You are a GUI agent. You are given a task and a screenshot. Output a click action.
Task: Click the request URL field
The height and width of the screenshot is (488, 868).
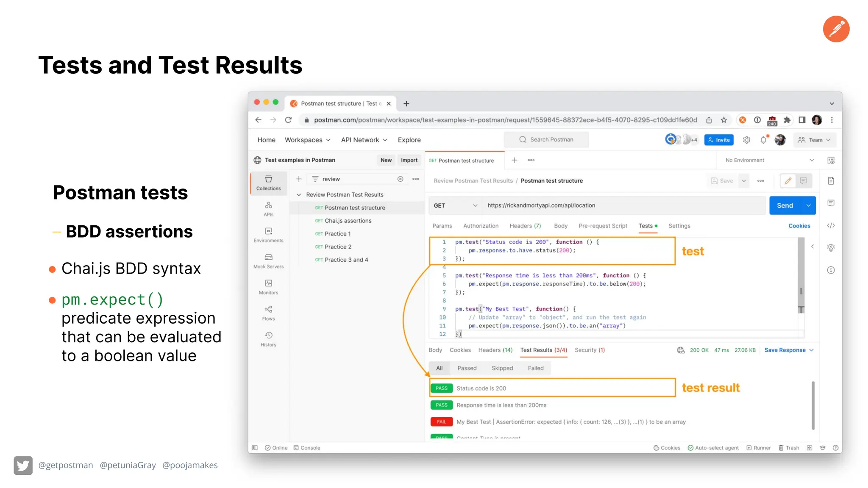624,205
